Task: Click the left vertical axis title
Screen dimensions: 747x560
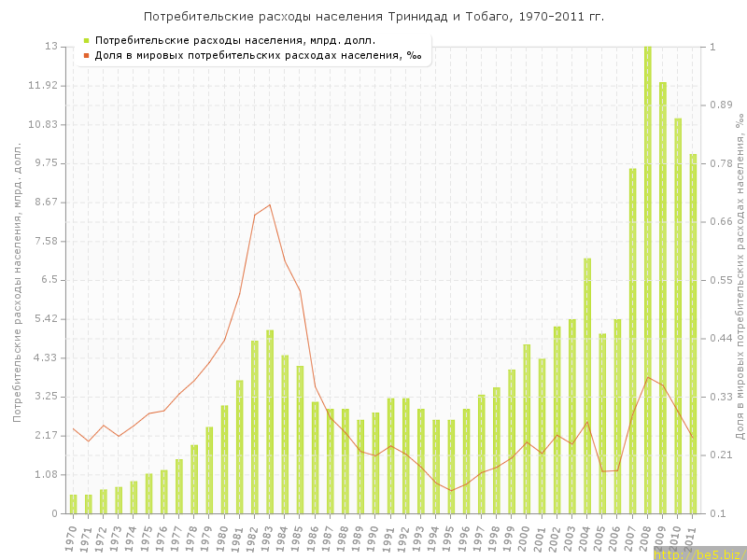Action: (x=17, y=280)
